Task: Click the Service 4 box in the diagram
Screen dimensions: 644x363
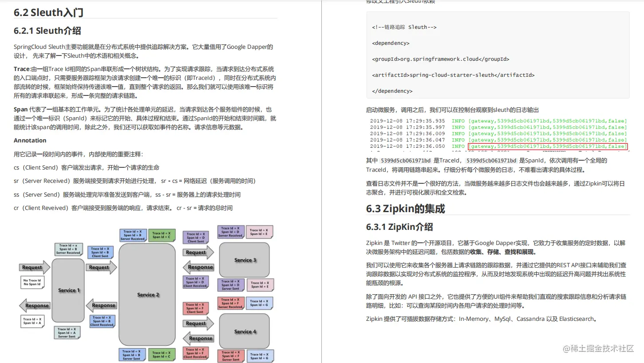Action: (245, 331)
